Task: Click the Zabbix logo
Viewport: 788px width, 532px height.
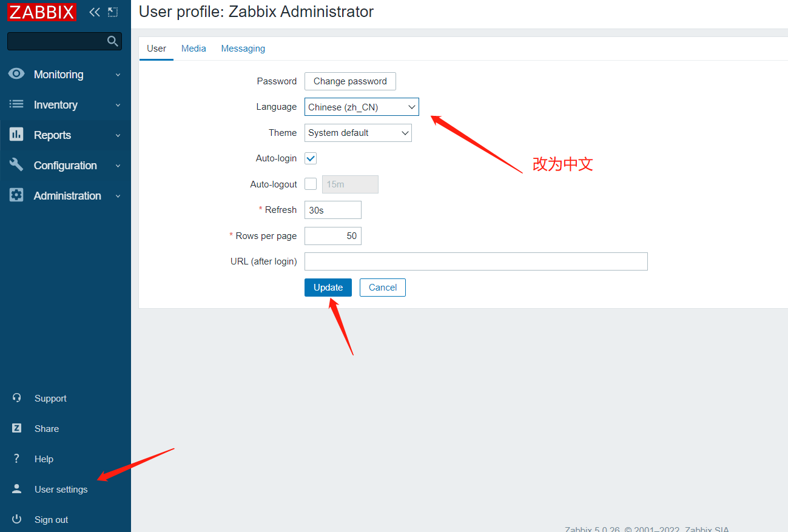Action: 41,12
